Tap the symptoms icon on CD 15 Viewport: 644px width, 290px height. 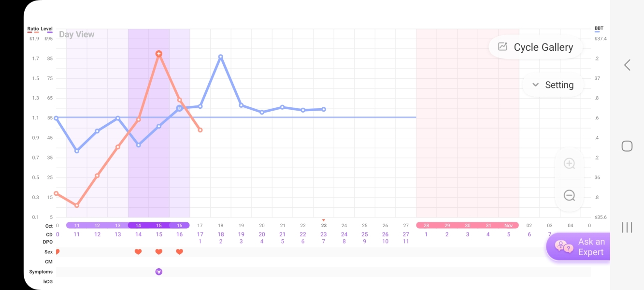click(x=158, y=272)
